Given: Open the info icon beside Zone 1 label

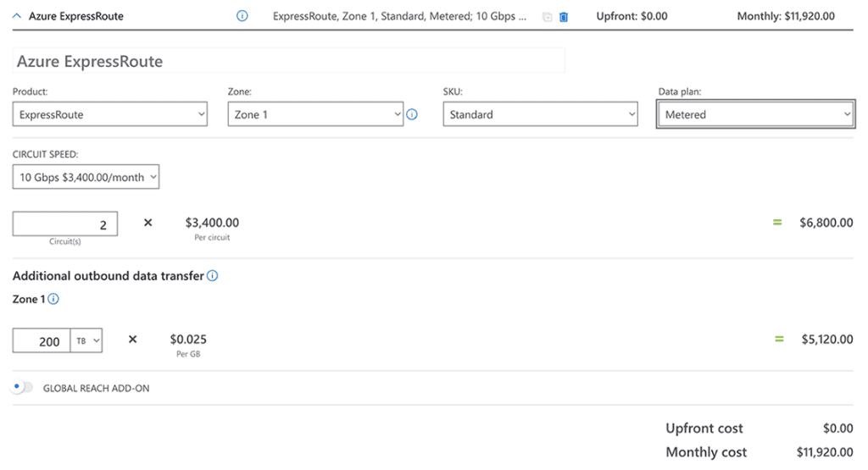Looking at the screenshot, I should click(x=53, y=299).
